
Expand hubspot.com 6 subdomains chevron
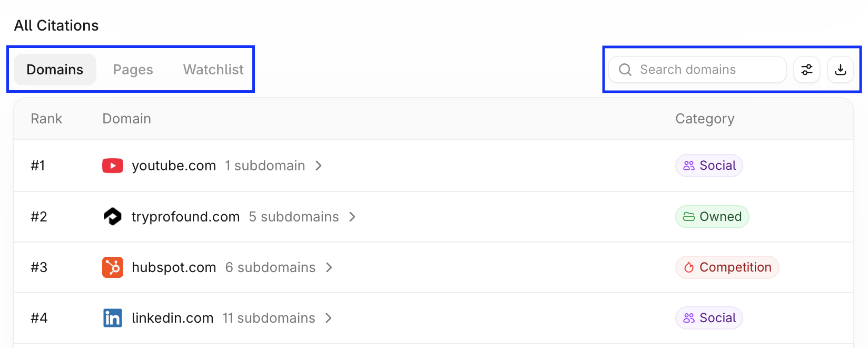click(329, 267)
